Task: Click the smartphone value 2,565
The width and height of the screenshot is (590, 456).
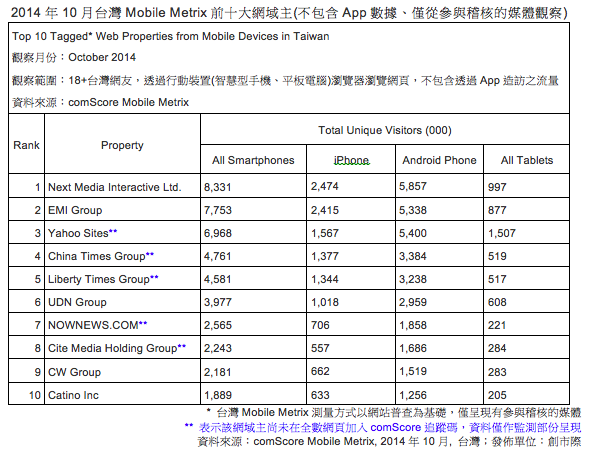Action: click(x=217, y=325)
